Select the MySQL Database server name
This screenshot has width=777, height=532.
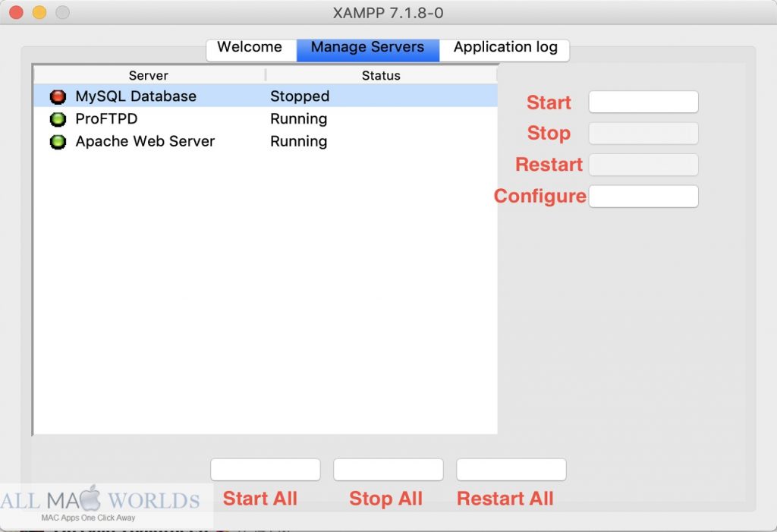pyautogui.click(x=136, y=96)
